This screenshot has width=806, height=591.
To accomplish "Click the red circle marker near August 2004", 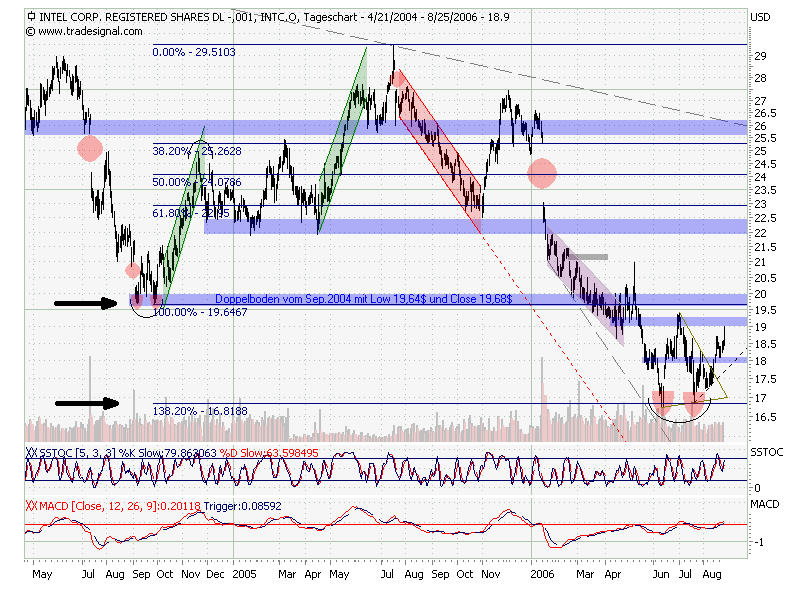I will tap(91, 147).
